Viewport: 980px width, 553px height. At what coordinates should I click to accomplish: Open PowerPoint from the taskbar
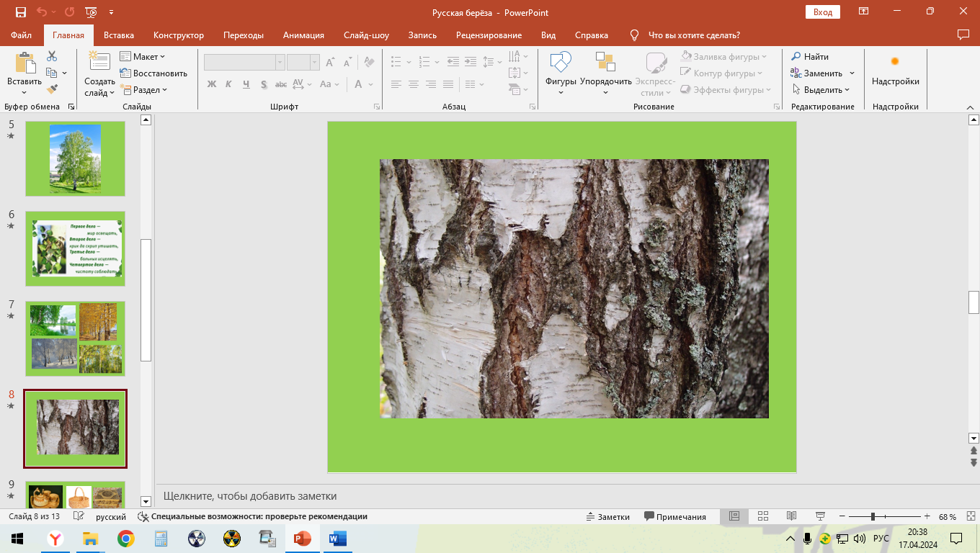pos(302,539)
